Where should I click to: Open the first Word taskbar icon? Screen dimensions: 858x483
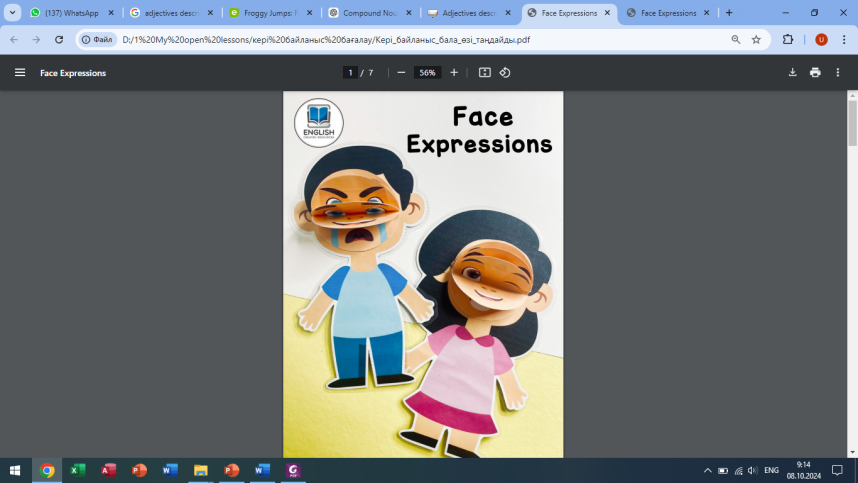[170, 470]
